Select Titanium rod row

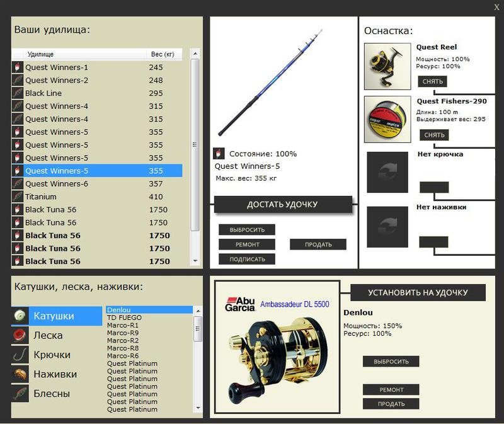click(97, 197)
